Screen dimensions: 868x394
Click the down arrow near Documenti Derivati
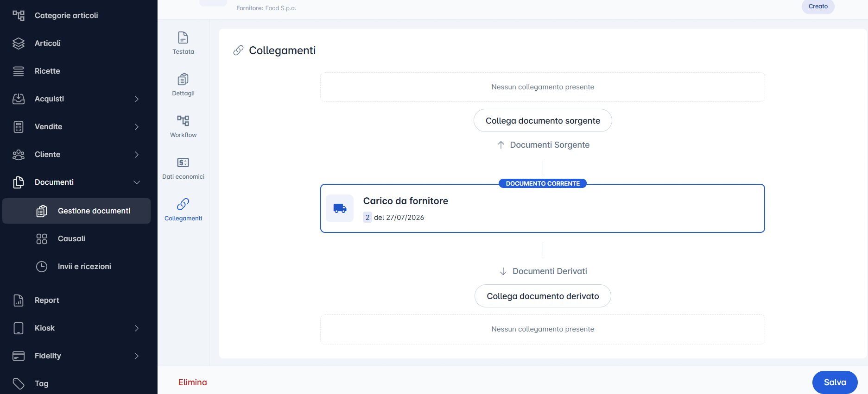[503, 271]
